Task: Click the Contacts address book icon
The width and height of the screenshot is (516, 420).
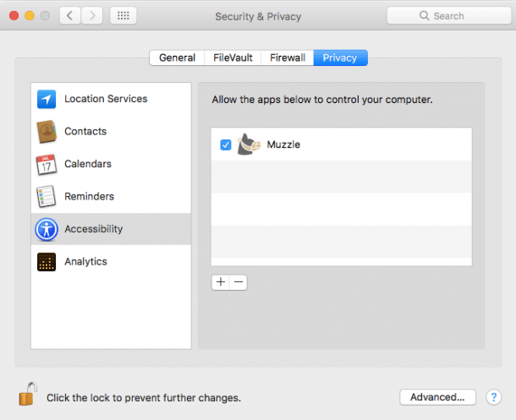Action: pyautogui.click(x=47, y=132)
